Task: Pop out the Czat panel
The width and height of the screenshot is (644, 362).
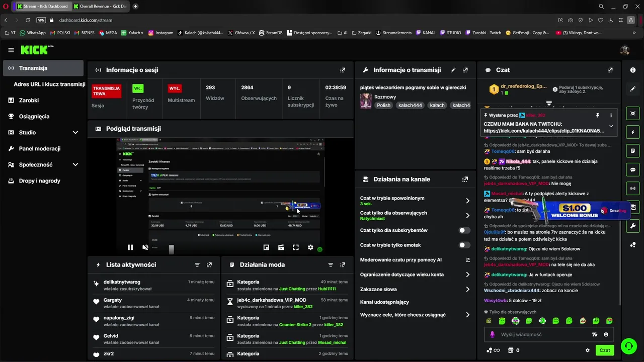Action: point(610,70)
